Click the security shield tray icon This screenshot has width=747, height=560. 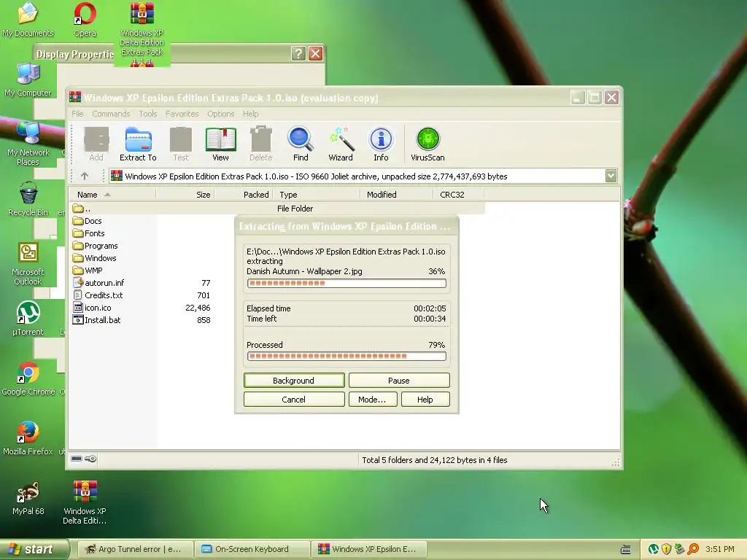[667, 550]
